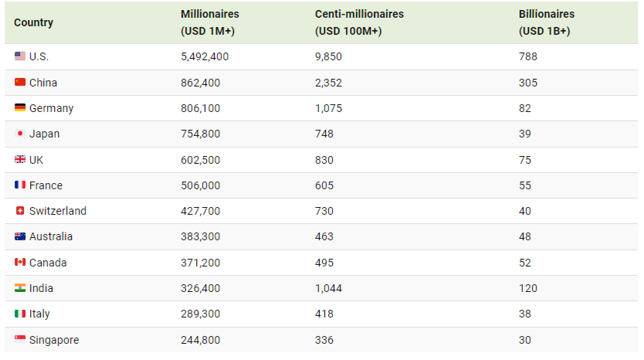Viewport: 644px width, 360px height.
Task: Select the Canada flag icon
Action: coord(20,262)
